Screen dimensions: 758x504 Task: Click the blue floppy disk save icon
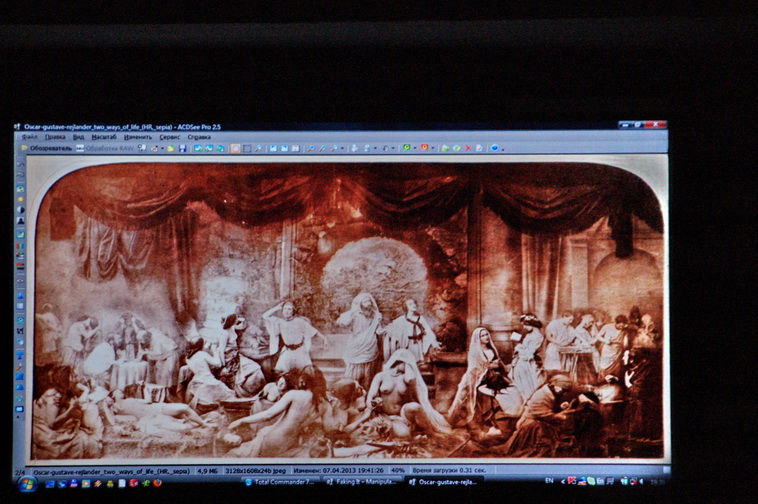click(x=181, y=148)
